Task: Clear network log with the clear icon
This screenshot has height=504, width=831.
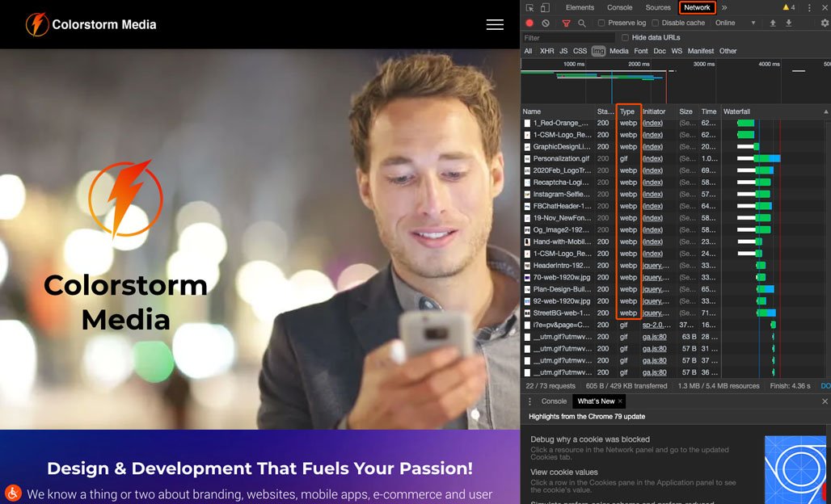Action: click(x=546, y=23)
